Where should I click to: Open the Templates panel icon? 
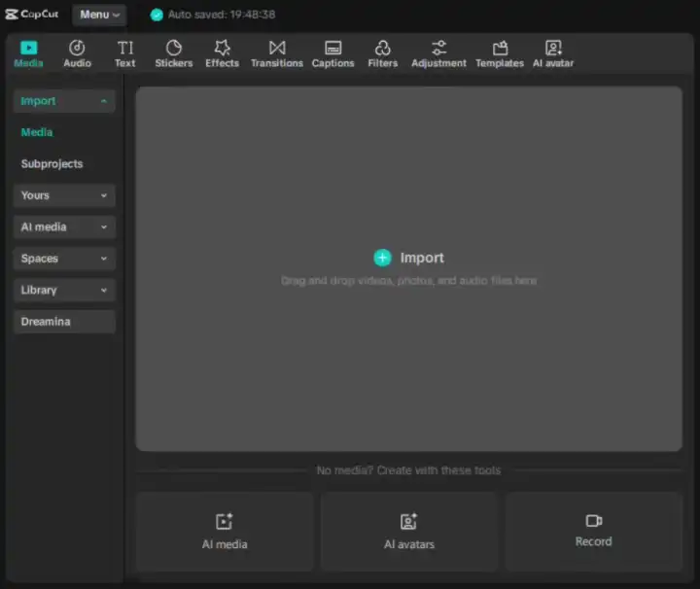[x=500, y=48]
